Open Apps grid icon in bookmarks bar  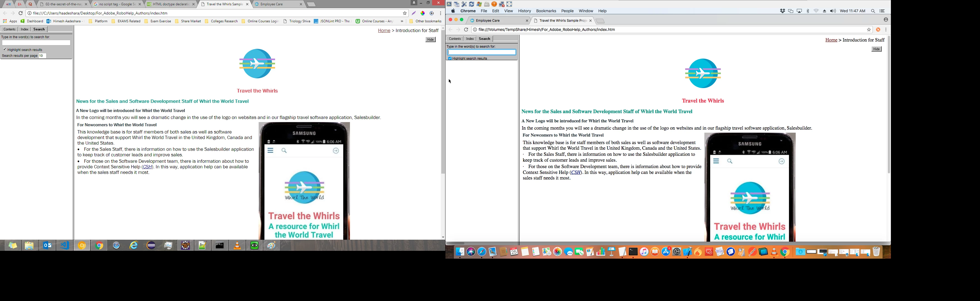coord(5,21)
